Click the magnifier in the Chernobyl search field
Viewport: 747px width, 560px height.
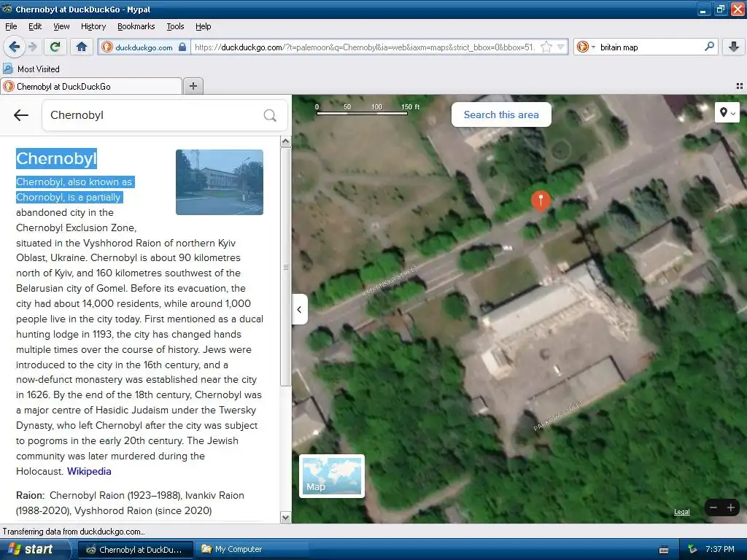(x=270, y=115)
